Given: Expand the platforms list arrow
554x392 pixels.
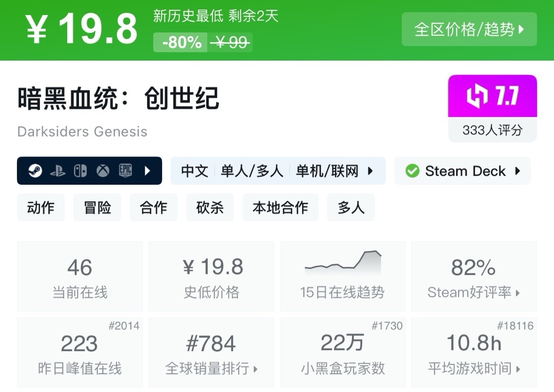Looking at the screenshot, I should [148, 171].
